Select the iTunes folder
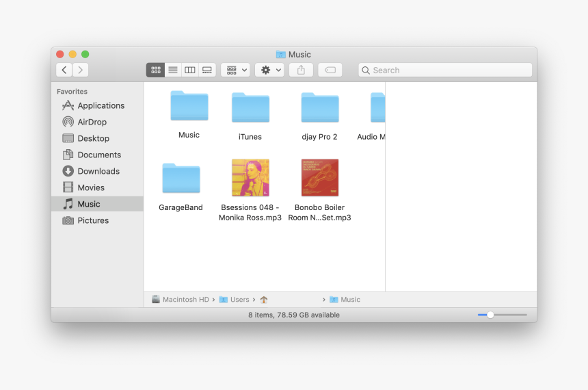This screenshot has width=588, height=390. [250, 107]
